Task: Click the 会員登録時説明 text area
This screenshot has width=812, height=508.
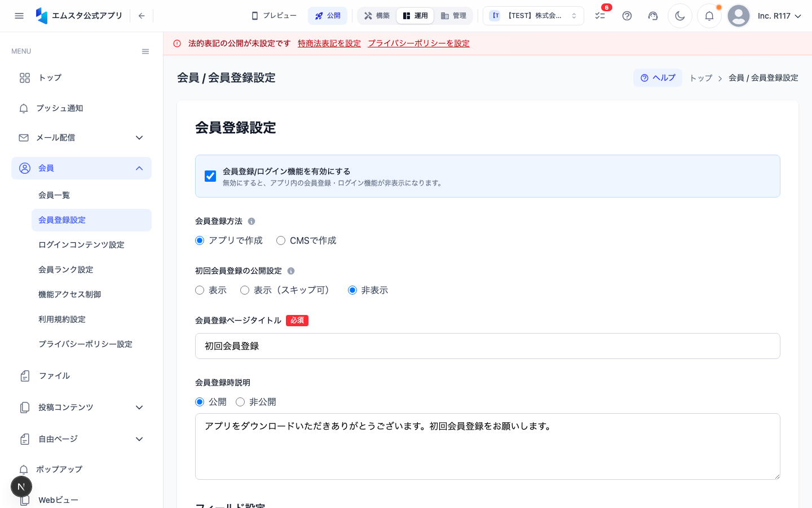Action: (488, 446)
